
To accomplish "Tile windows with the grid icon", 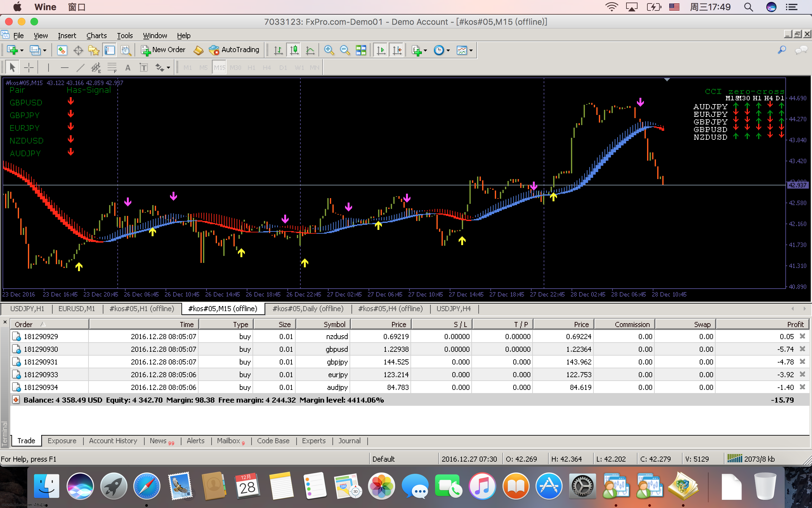I will coord(361,50).
